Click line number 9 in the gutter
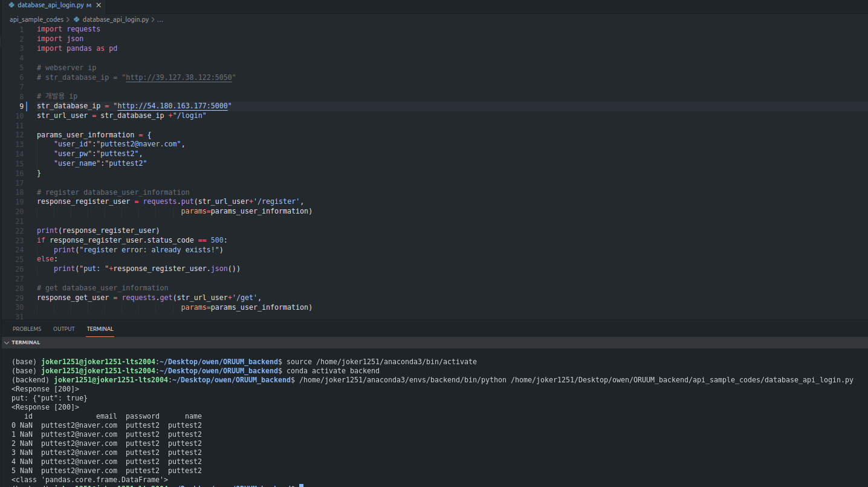This screenshot has width=868, height=487. pyautogui.click(x=21, y=106)
